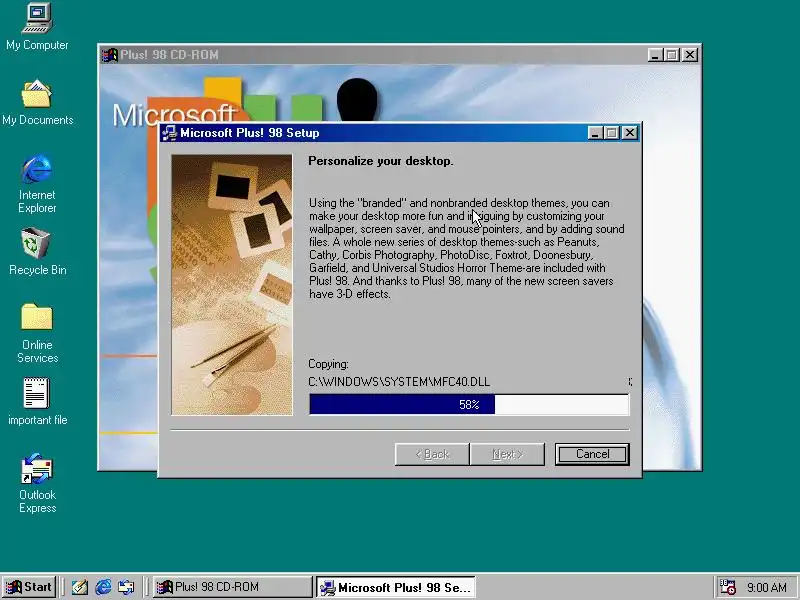Launch Outlook Express from quick launch
This screenshot has width=800, height=600.
[126, 587]
